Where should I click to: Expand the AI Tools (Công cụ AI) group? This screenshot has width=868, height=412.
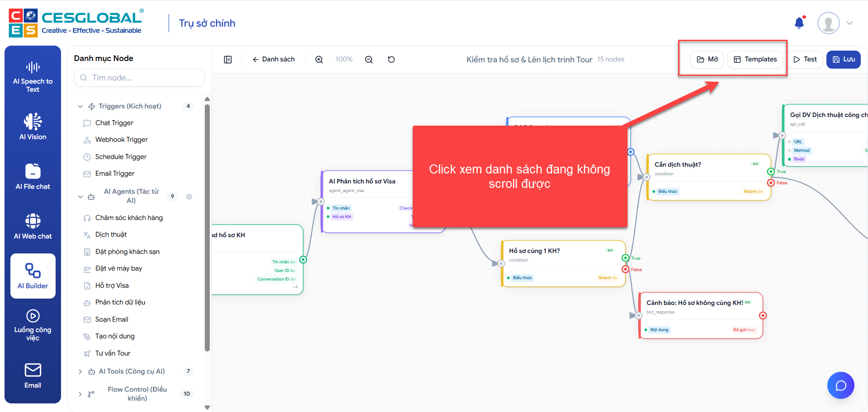point(80,371)
